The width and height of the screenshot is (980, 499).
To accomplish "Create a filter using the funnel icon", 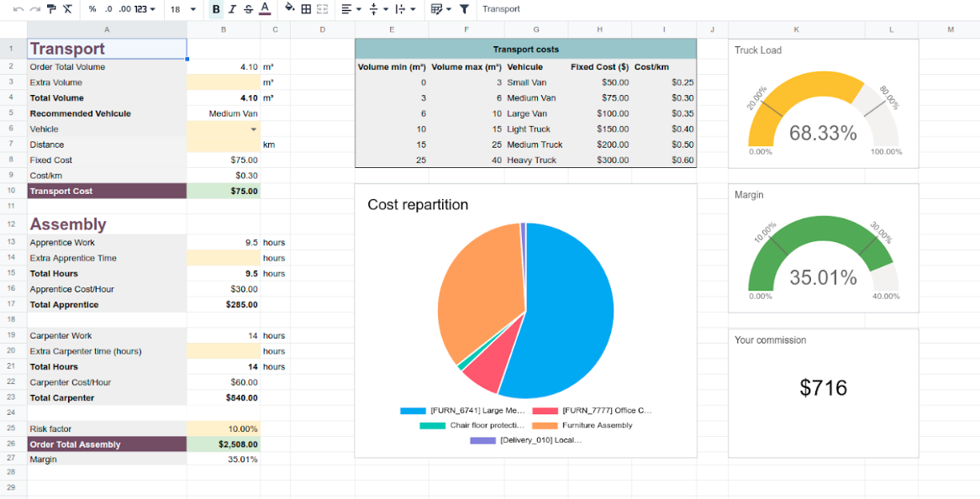I will (x=463, y=9).
